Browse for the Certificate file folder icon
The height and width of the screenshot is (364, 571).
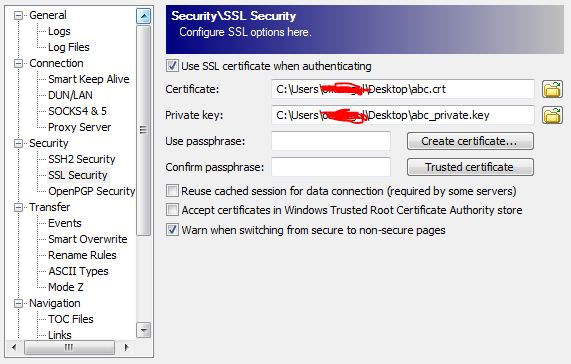click(552, 89)
